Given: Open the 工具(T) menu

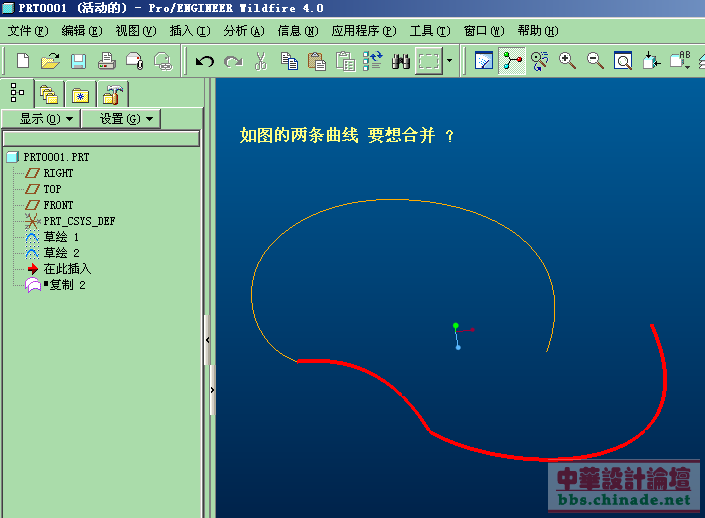Looking at the screenshot, I should (430, 31).
